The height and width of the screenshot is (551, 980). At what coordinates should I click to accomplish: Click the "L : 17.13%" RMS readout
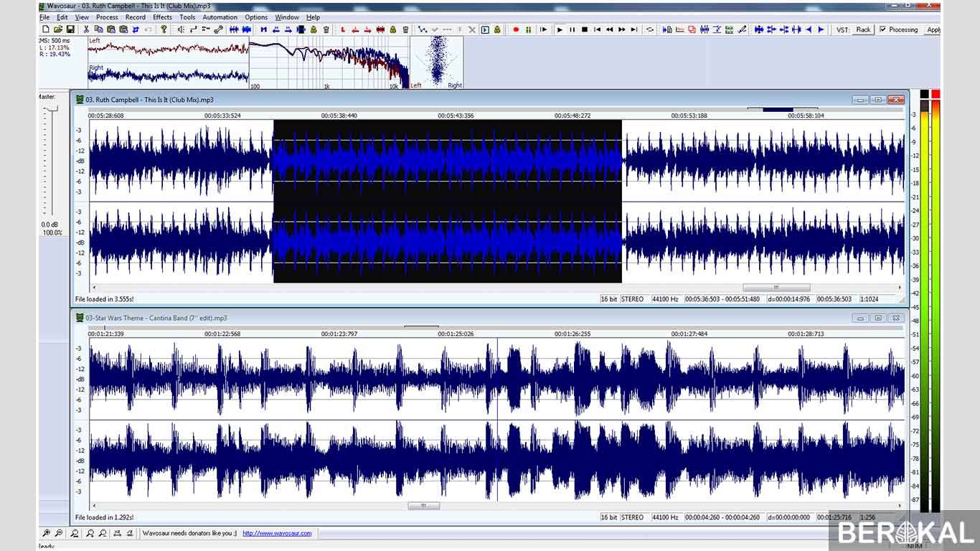coord(54,47)
